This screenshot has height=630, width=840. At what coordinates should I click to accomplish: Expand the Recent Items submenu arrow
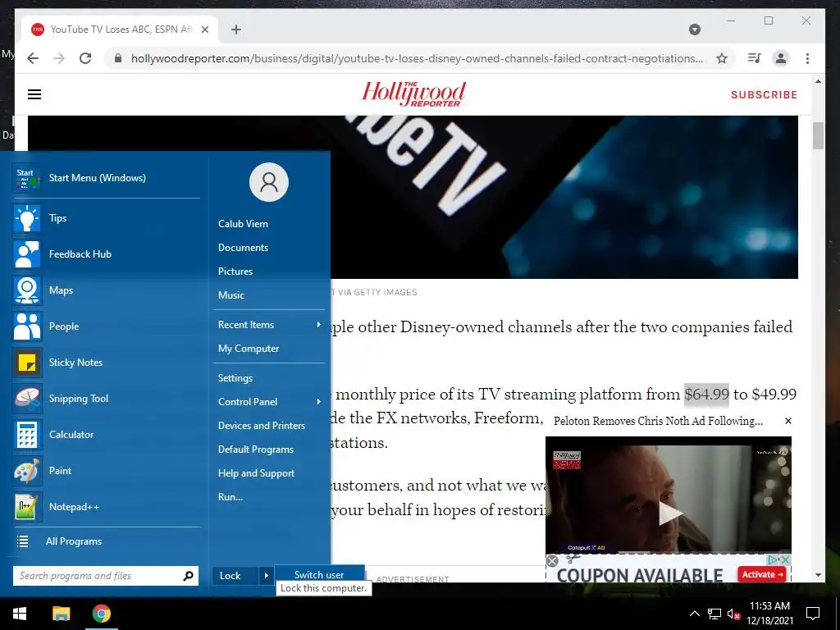pyautogui.click(x=319, y=325)
